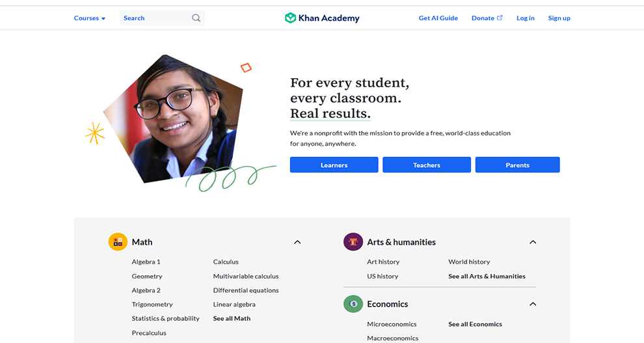Select the Learners button
644x343 pixels.
coord(334,165)
